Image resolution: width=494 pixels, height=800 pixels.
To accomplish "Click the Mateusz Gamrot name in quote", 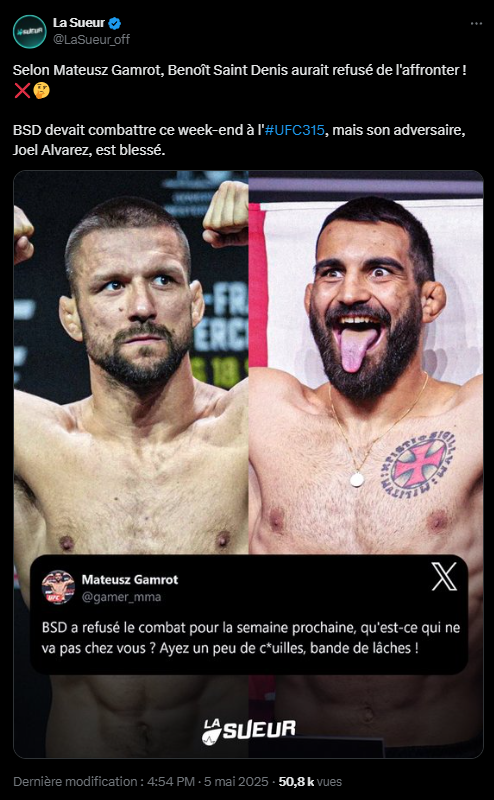I will coord(130,580).
